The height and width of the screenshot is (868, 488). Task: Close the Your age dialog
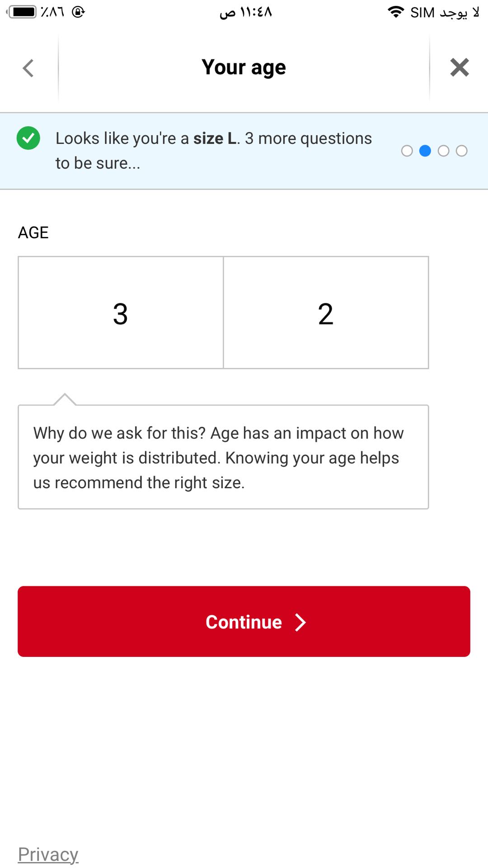(459, 68)
